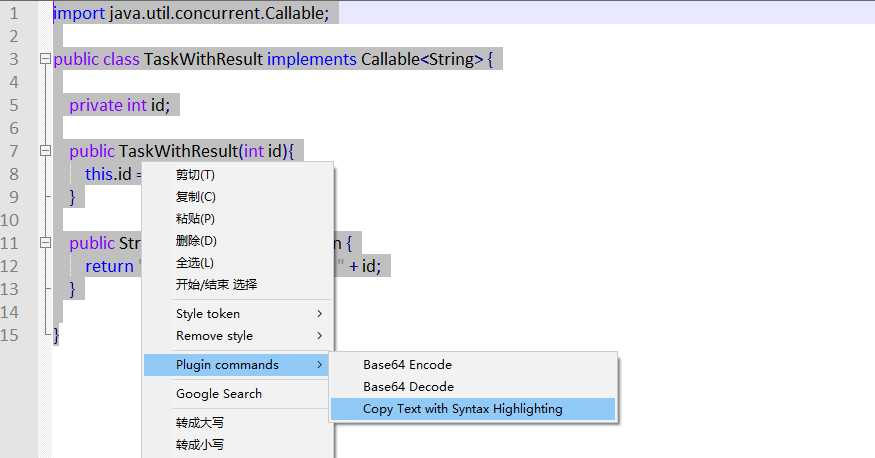The width and height of the screenshot is (875, 458).
Task: Click the private int id line
Action: 124,105
